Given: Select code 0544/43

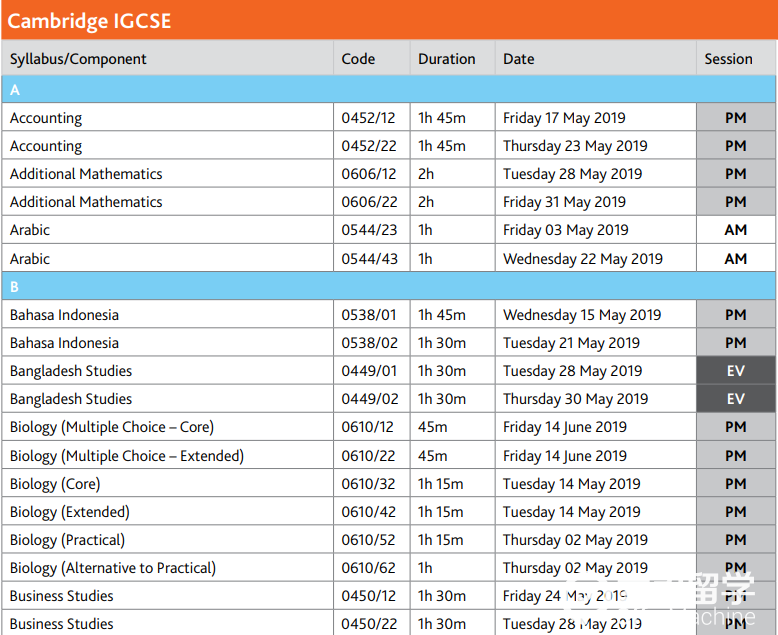Looking at the screenshot, I should coord(369,259).
